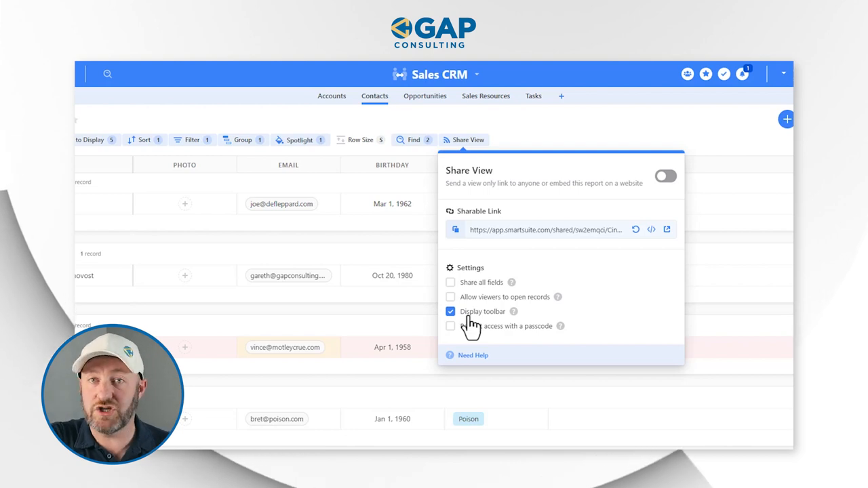Select birthday cell Jan 1, 1960
Screen dimensions: 868x488
point(392,419)
